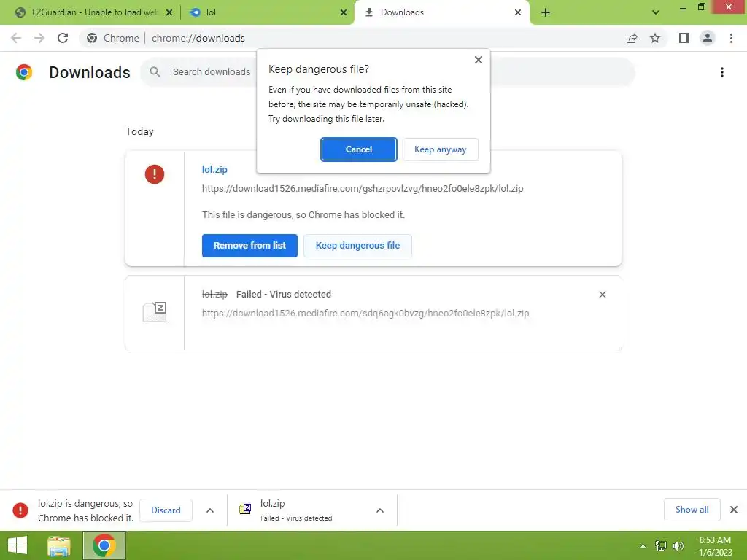
Task: Close the Downloads tab
Action: tap(518, 12)
